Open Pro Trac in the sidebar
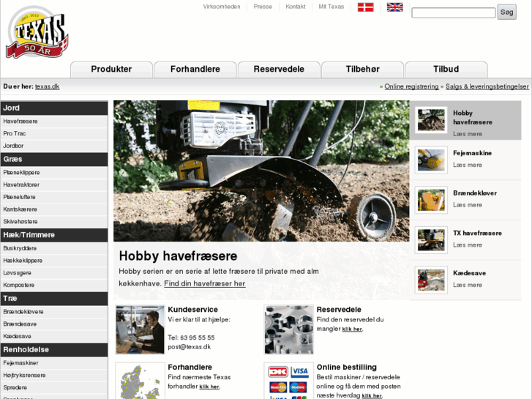The height and width of the screenshot is (399, 532). point(54,133)
